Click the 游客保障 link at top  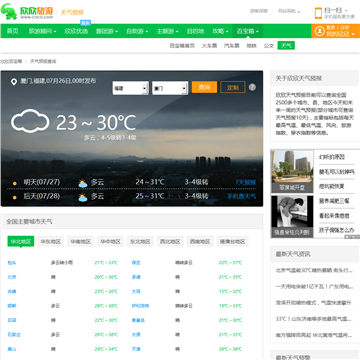pyautogui.click(x=259, y=11)
